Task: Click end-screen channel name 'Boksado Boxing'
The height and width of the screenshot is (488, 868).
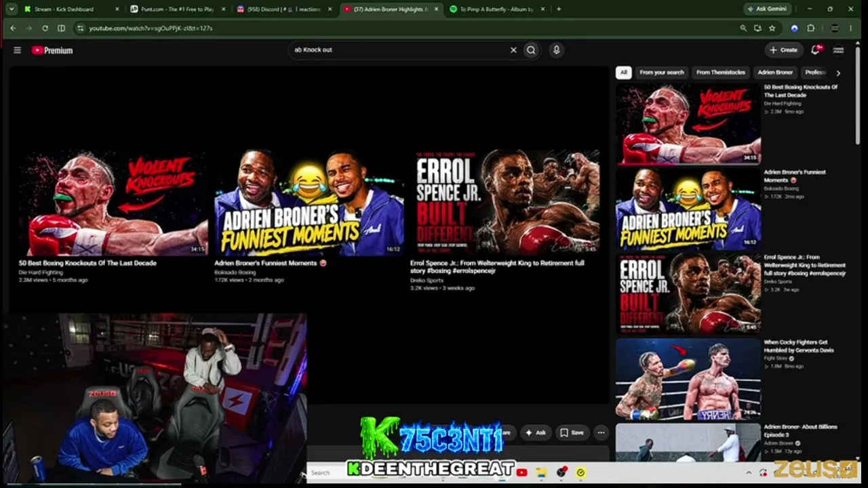Action: (x=235, y=272)
